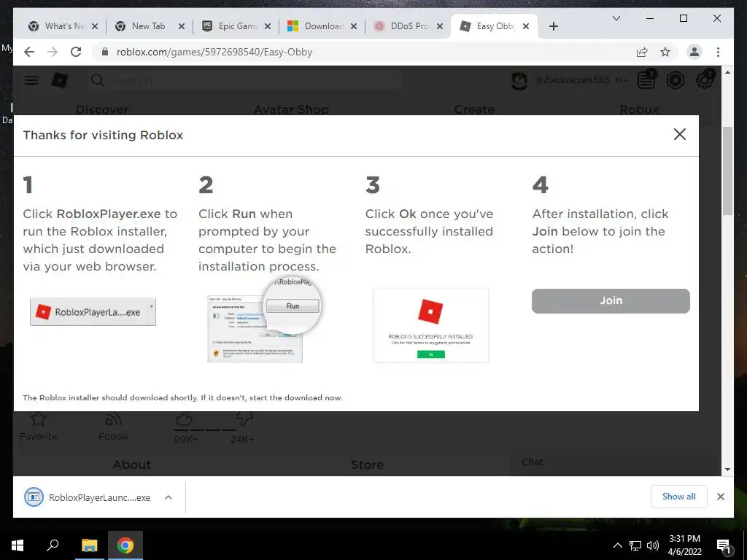The height and width of the screenshot is (560, 747).
Task: Reload the Roblox page
Action: click(76, 52)
